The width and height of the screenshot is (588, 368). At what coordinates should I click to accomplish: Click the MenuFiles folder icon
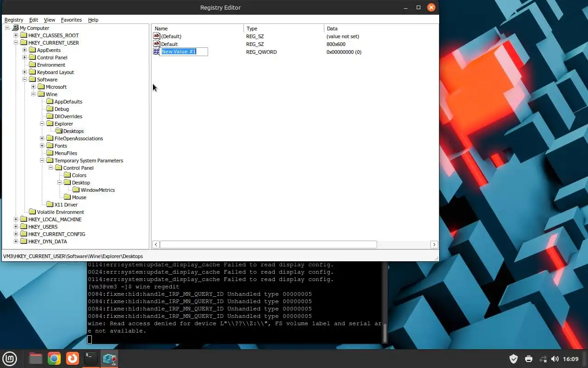coord(50,153)
